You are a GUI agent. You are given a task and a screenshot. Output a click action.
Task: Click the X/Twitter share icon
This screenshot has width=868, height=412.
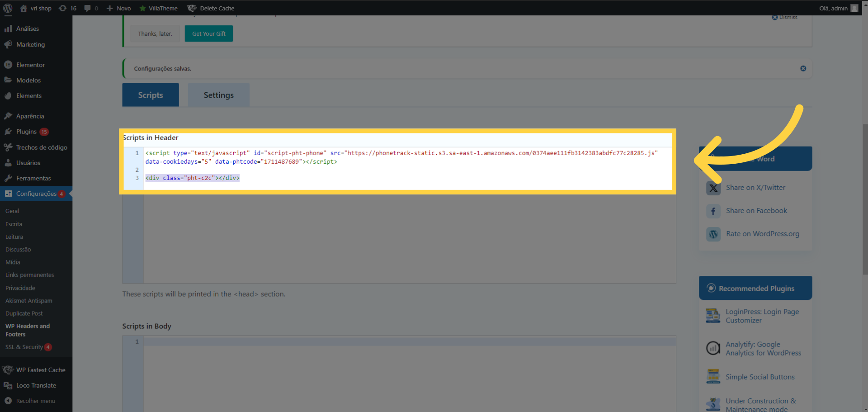point(713,188)
